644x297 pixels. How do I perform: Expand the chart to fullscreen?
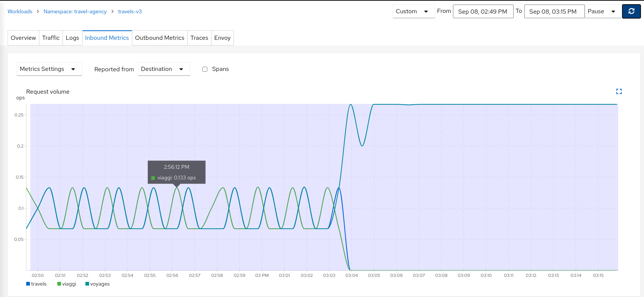click(619, 91)
